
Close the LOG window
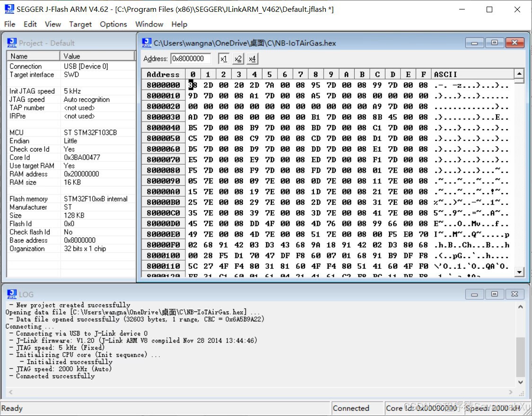click(515, 294)
